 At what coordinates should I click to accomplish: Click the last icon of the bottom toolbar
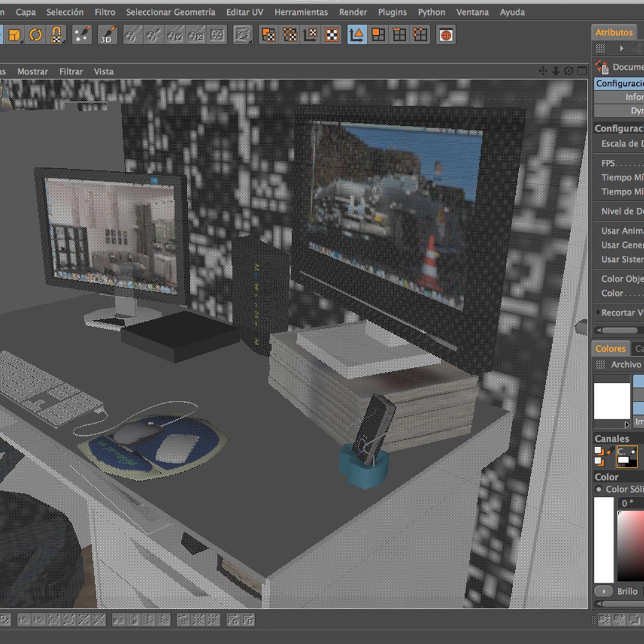coord(248,620)
